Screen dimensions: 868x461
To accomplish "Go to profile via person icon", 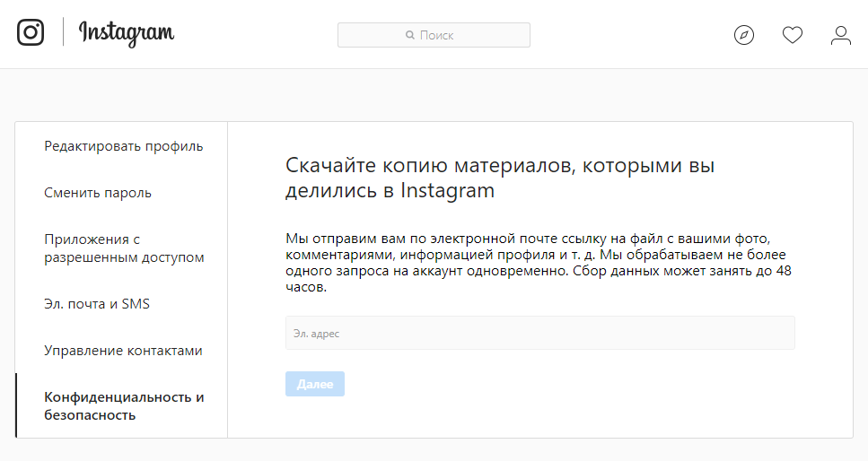I will pyautogui.click(x=841, y=35).
